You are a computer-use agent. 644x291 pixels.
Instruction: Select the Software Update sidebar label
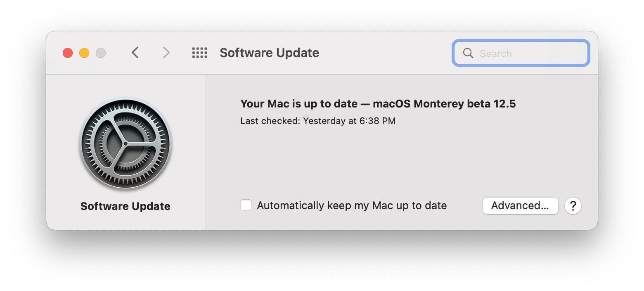tap(125, 206)
